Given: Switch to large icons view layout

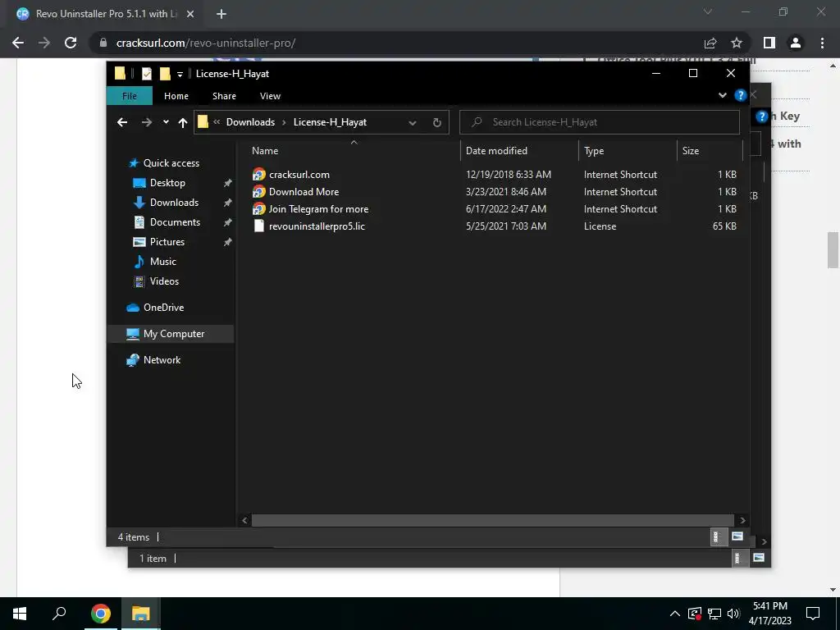Looking at the screenshot, I should pyautogui.click(x=737, y=536).
